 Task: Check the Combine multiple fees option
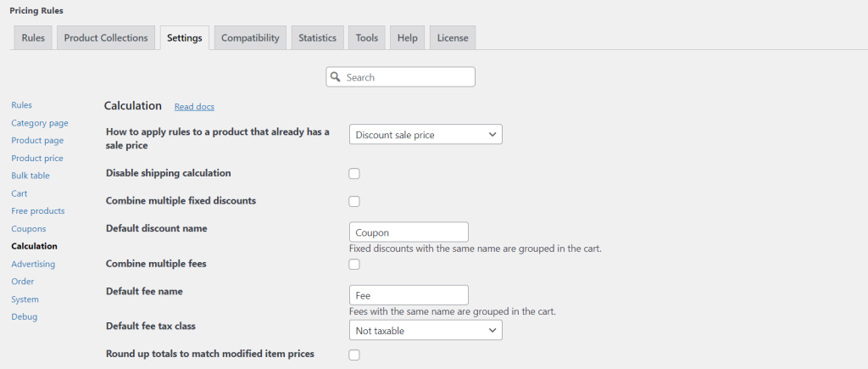coord(354,265)
